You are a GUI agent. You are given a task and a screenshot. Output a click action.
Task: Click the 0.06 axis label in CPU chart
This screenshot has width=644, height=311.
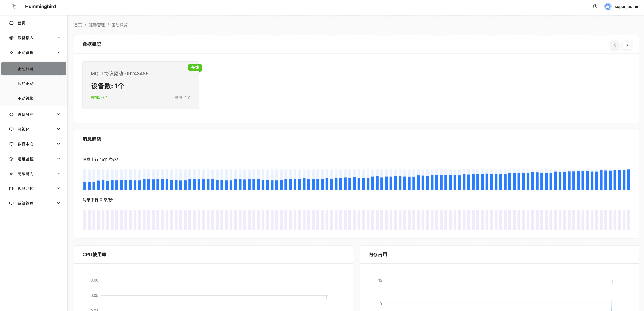[94, 280]
